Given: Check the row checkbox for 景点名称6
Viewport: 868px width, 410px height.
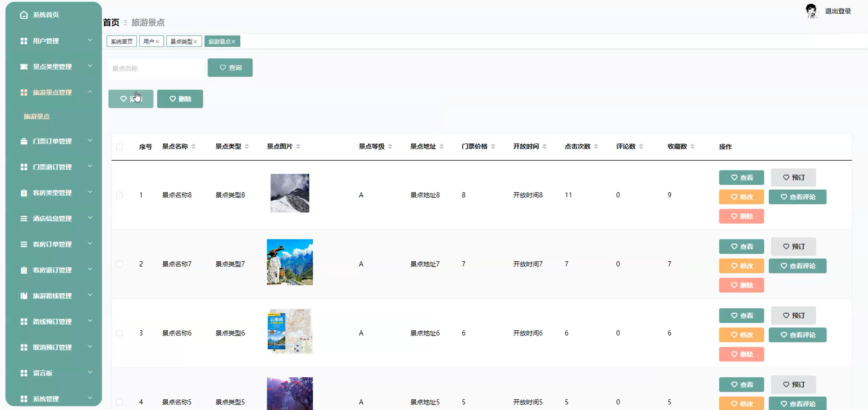Looking at the screenshot, I should pos(119,333).
